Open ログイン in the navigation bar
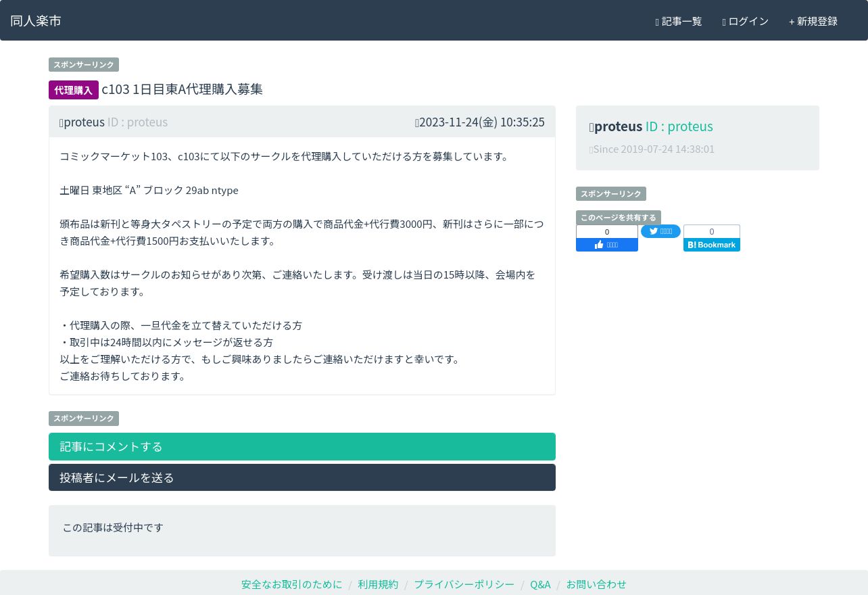The width and height of the screenshot is (868, 595). point(746,22)
